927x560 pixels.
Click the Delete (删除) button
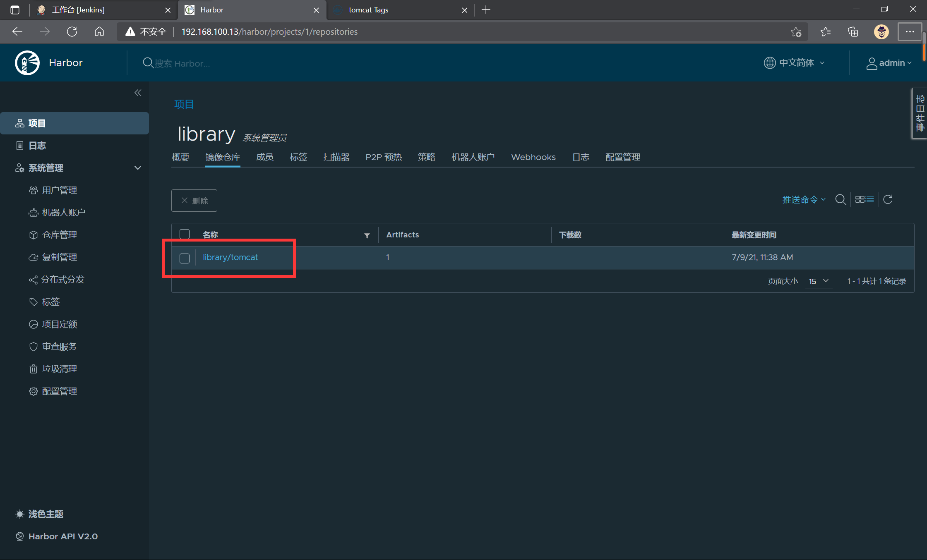pyautogui.click(x=194, y=201)
